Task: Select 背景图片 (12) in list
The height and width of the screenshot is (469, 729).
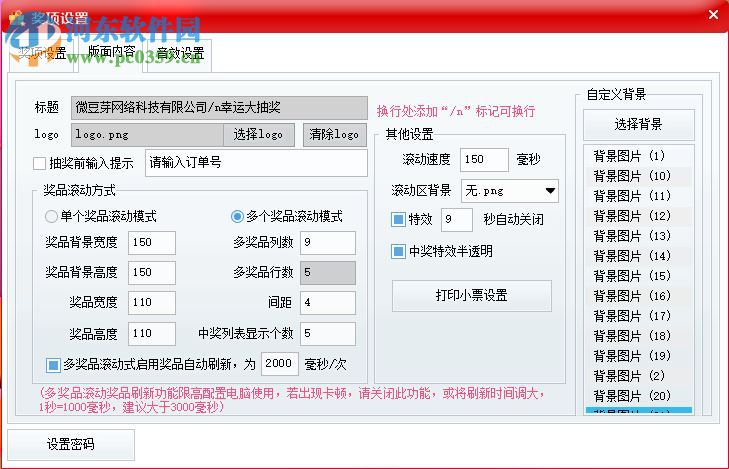Action: (x=639, y=216)
